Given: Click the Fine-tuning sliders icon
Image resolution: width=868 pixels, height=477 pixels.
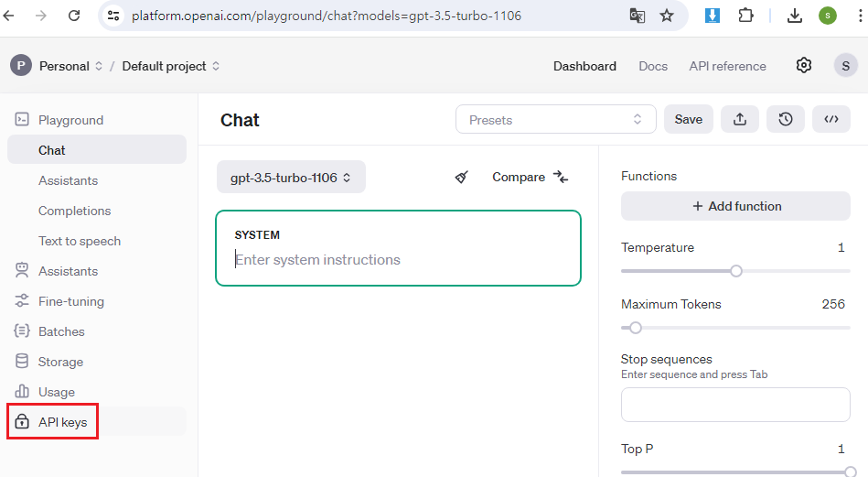Looking at the screenshot, I should 22,301.
